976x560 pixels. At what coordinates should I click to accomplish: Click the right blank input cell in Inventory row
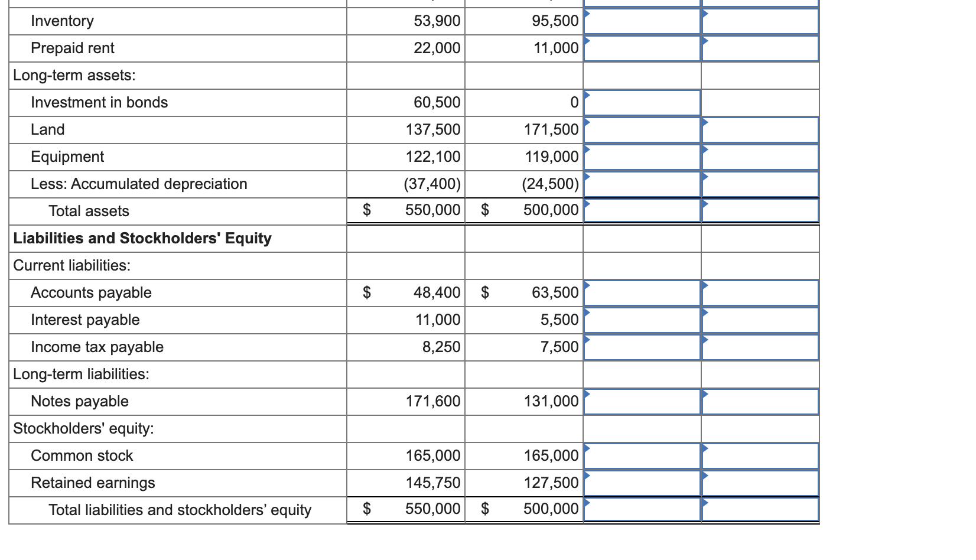coord(760,21)
